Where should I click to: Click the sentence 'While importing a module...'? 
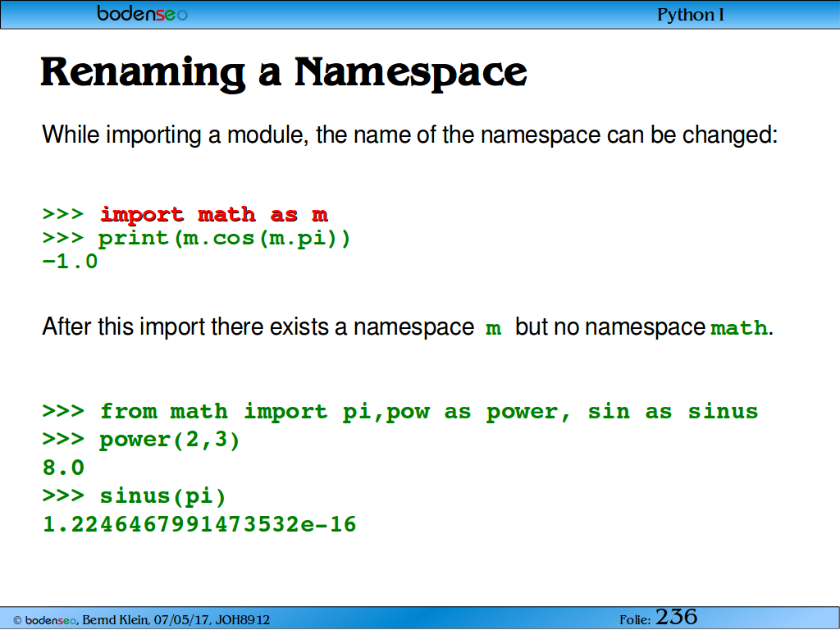(x=410, y=135)
